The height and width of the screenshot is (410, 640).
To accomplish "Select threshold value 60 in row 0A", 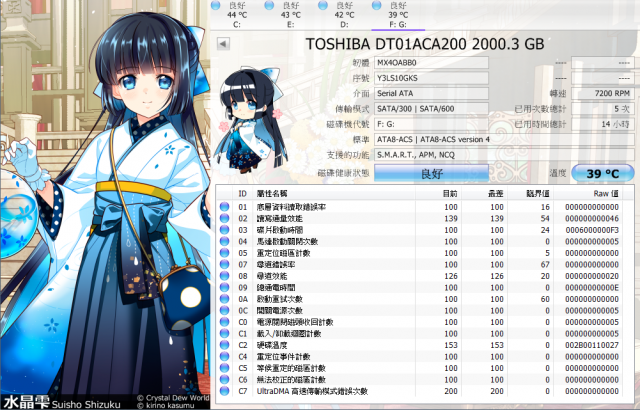I will coord(545,299).
